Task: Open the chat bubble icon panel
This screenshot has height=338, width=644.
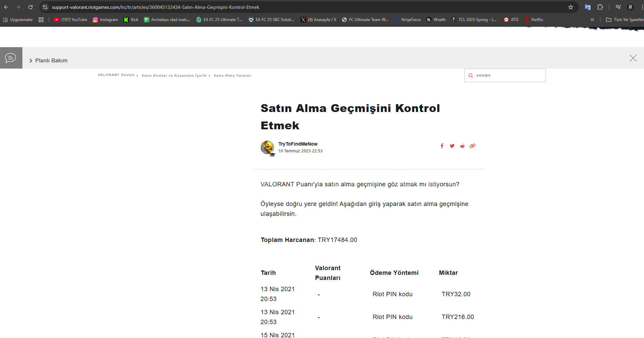Action: pyautogui.click(x=11, y=58)
